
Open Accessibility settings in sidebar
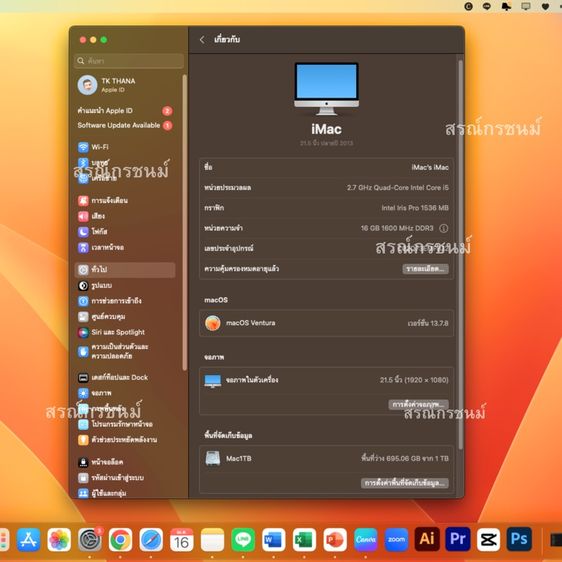(x=110, y=301)
